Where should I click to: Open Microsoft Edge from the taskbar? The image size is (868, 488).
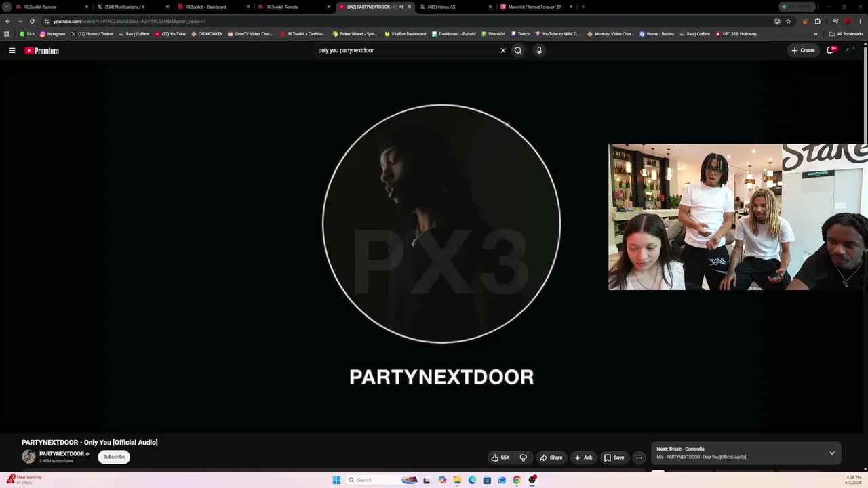473,480
